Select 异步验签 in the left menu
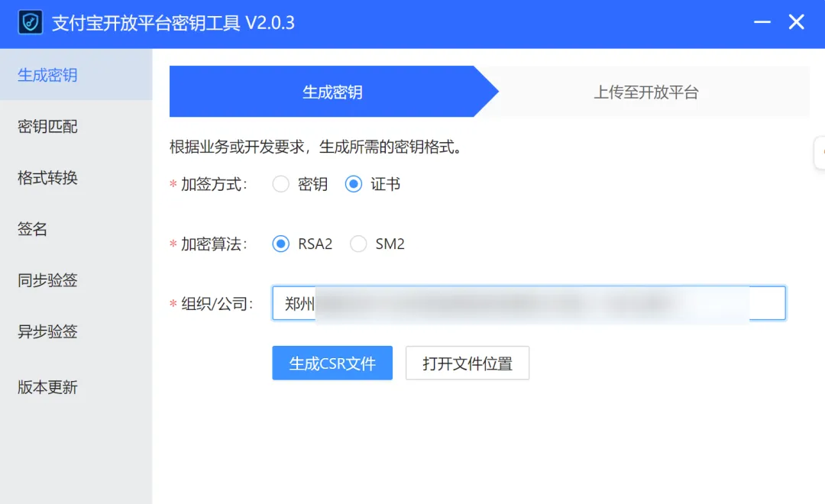825x504 pixels. pos(47,331)
